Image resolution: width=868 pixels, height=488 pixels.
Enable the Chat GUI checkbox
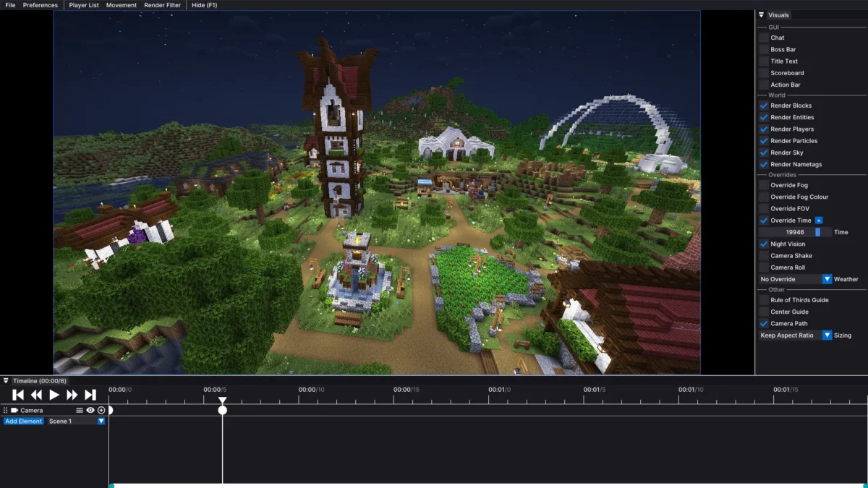click(x=764, y=38)
